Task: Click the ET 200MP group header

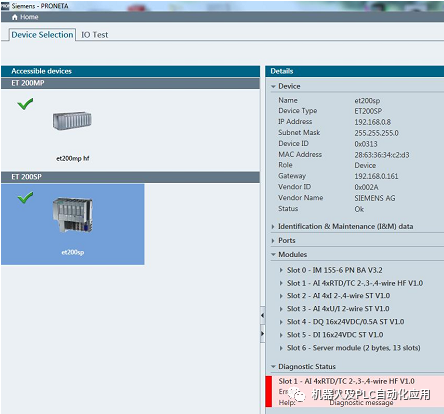Action: tap(130, 83)
